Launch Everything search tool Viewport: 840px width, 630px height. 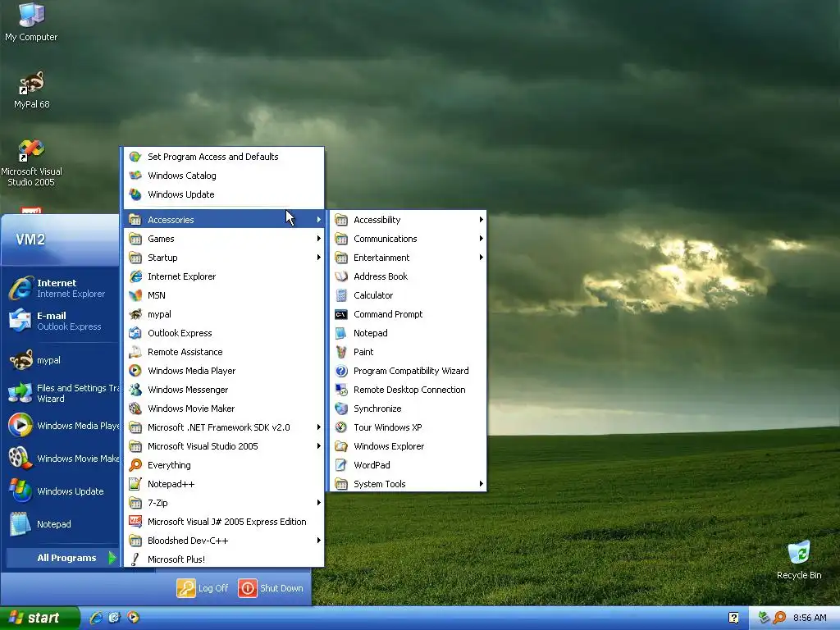[x=224, y=465]
